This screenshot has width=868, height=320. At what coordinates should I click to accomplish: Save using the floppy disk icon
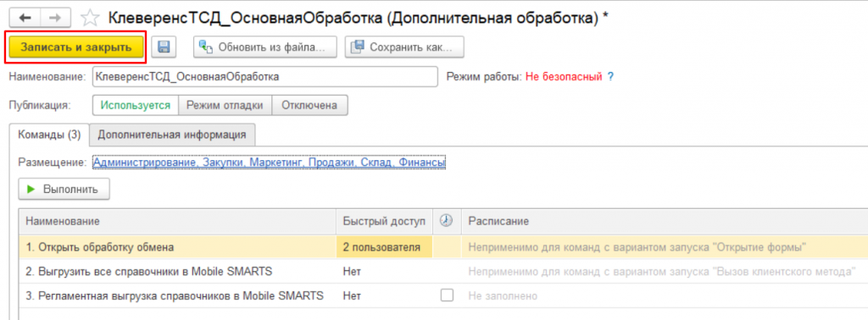164,47
